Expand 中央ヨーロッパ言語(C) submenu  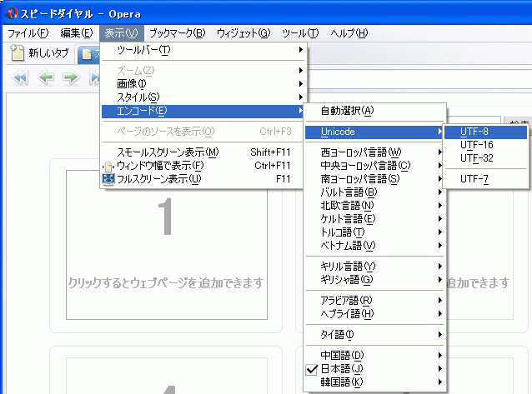(x=374, y=166)
